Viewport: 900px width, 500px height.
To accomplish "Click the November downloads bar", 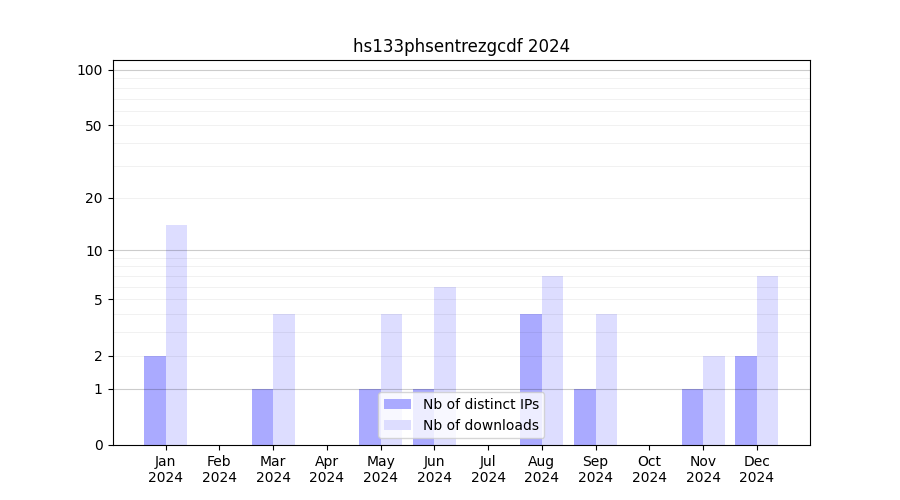I will tap(714, 400).
